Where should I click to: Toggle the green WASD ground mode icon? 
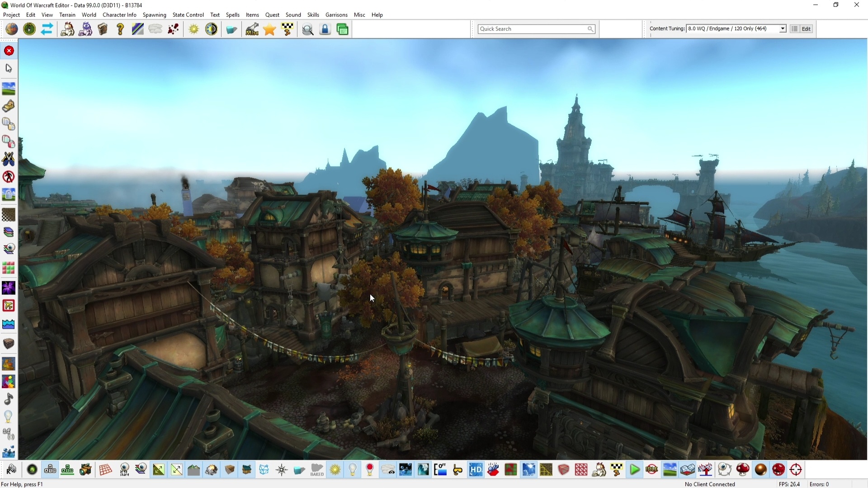coord(67,470)
